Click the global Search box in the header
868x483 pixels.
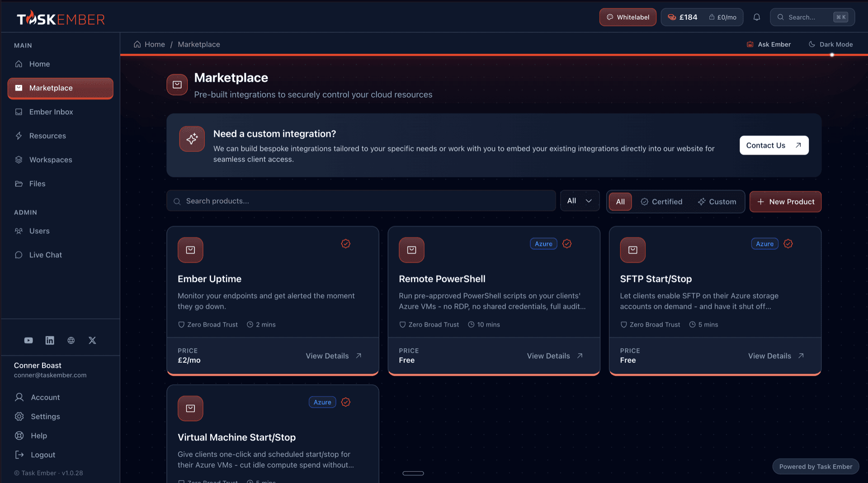(x=812, y=17)
